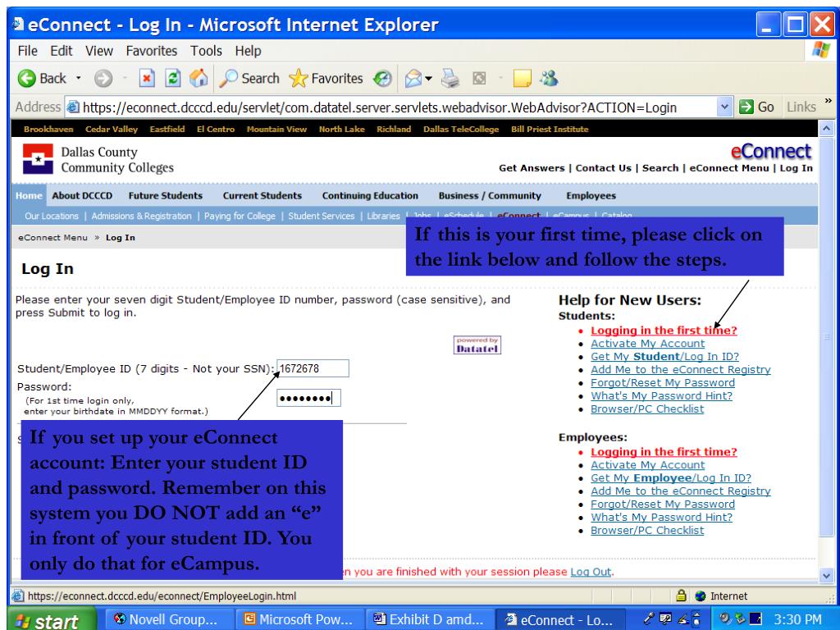Click the Log Out link at bottom
The height and width of the screenshot is (630, 840).
[591, 572]
